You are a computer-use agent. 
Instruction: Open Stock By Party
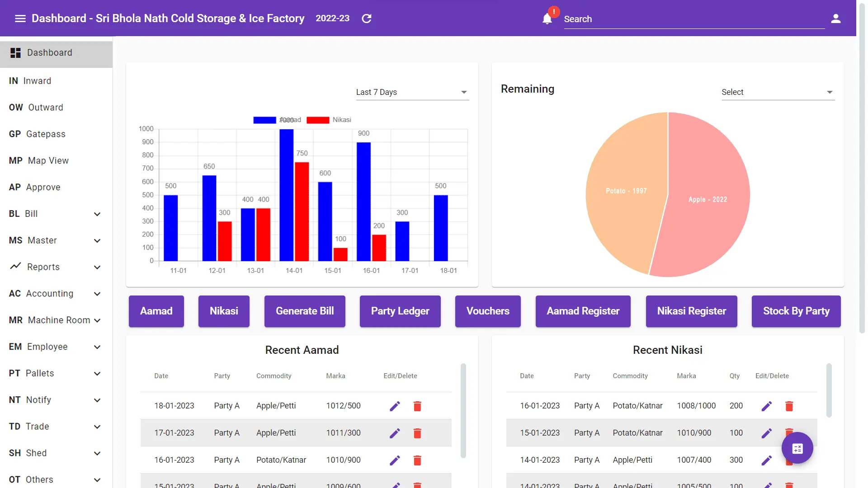click(796, 311)
